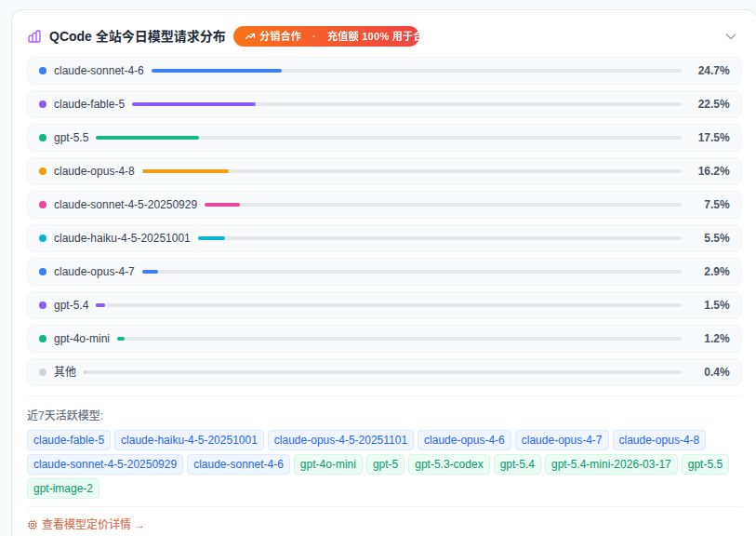756x536 pixels.
Task: Click the green gpt-5.5 progress bar
Action: 148,138
